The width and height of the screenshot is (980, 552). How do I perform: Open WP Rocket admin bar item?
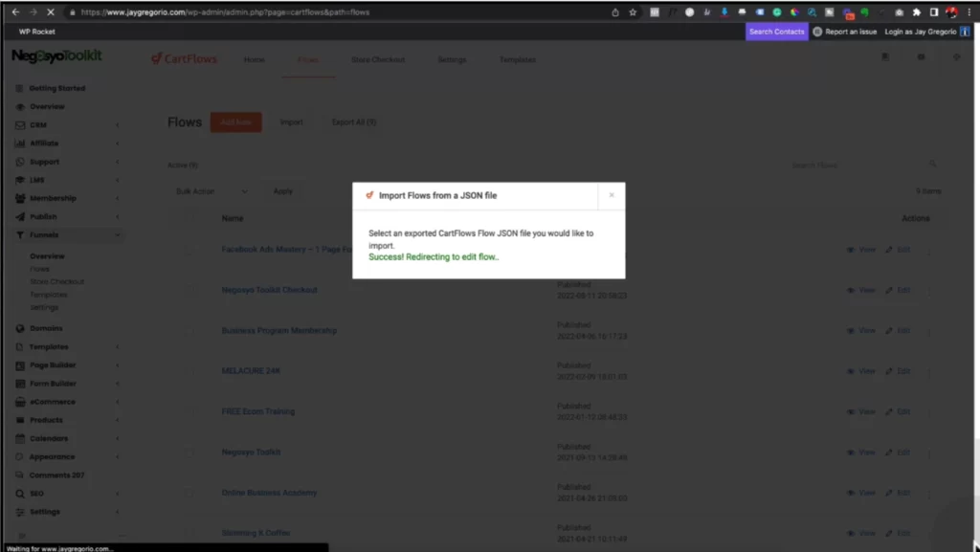click(37, 32)
